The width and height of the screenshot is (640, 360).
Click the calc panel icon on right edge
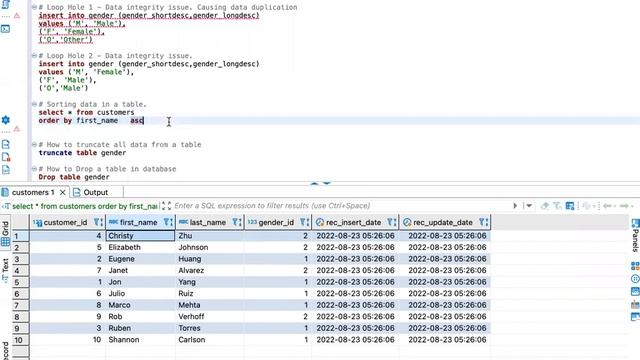coord(635,304)
